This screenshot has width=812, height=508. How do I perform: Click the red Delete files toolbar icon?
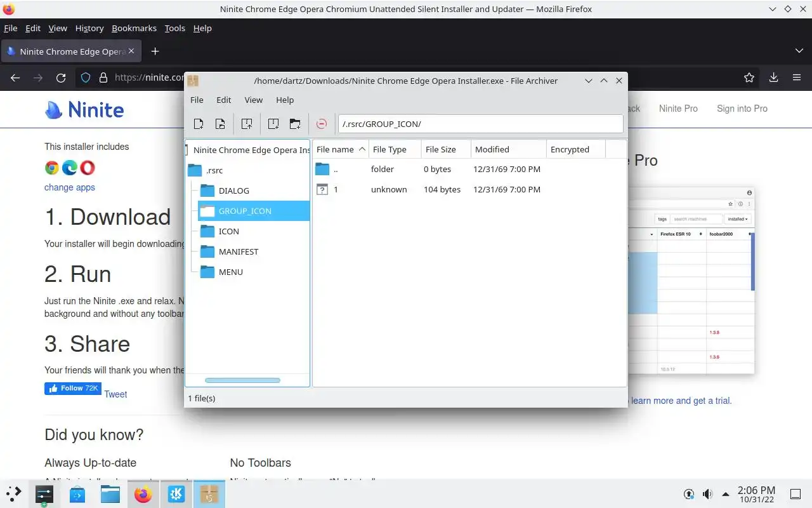322,124
